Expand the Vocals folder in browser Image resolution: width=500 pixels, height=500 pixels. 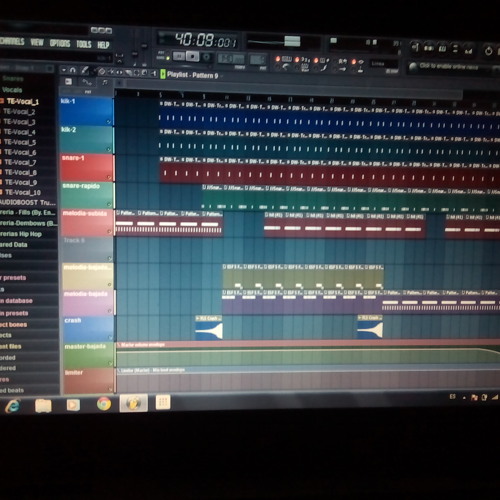point(12,90)
